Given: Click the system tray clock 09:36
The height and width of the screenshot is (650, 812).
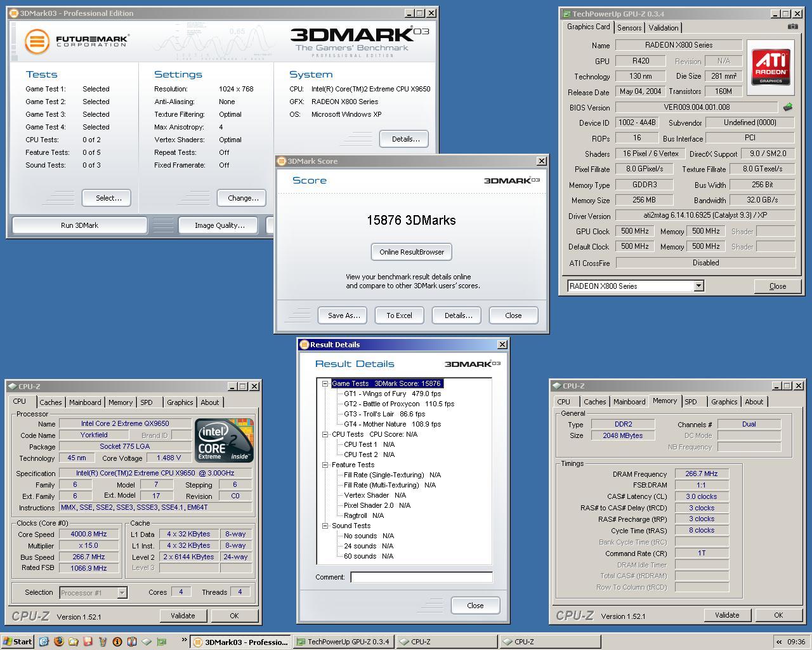Looking at the screenshot, I should click(x=796, y=642).
